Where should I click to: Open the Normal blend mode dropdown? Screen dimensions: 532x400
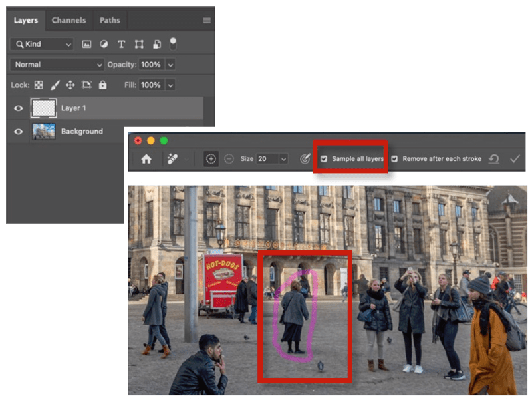tap(57, 65)
